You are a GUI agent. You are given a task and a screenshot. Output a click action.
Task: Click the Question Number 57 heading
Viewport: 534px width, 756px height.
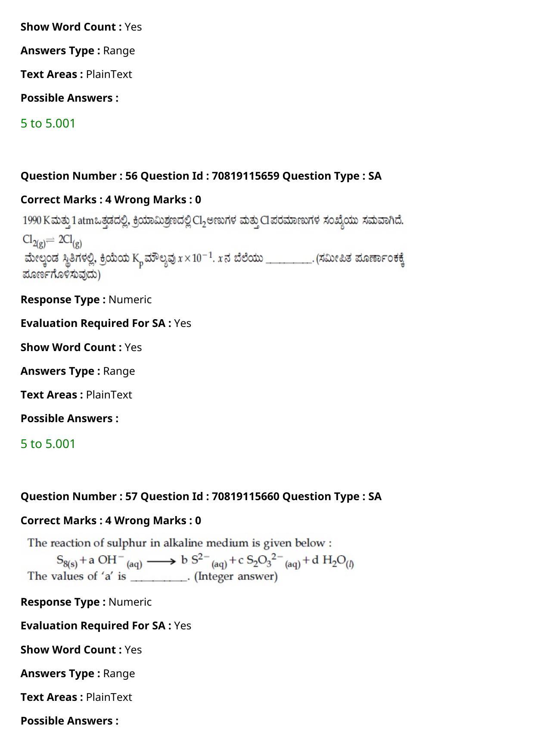(201, 496)
